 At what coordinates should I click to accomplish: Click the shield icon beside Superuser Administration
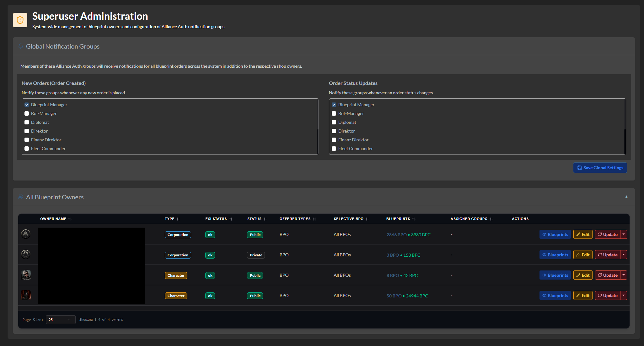[x=20, y=20]
